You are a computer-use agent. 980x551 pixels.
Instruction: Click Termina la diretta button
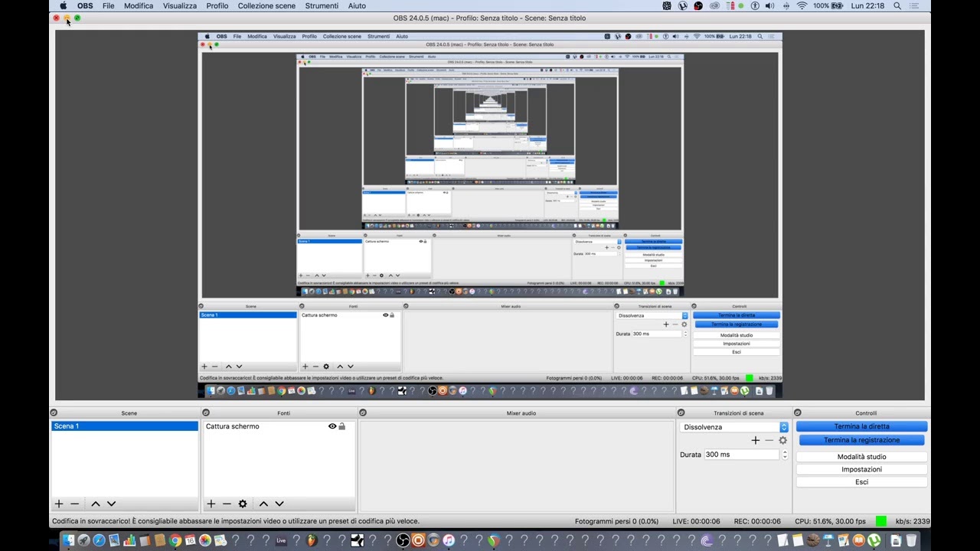(x=861, y=426)
